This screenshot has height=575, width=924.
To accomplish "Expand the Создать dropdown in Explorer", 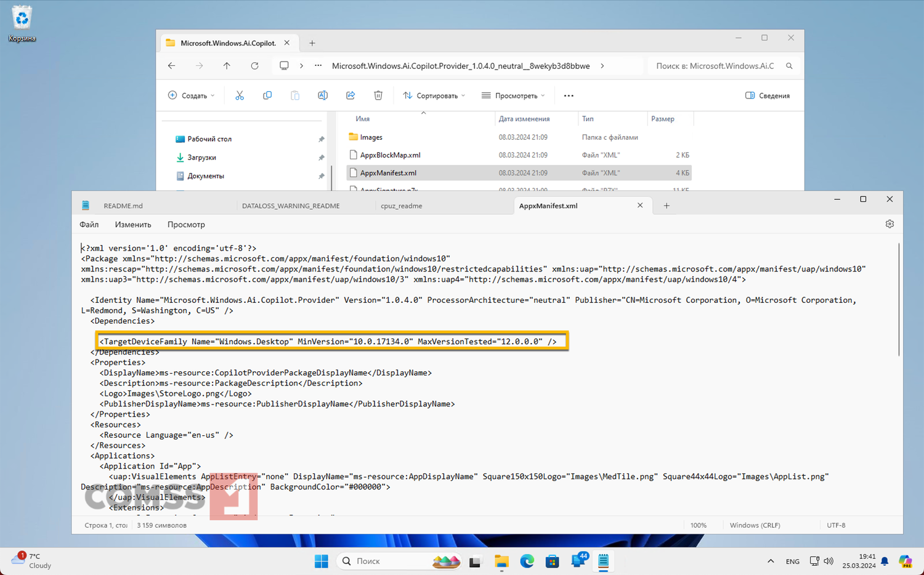I will click(192, 95).
